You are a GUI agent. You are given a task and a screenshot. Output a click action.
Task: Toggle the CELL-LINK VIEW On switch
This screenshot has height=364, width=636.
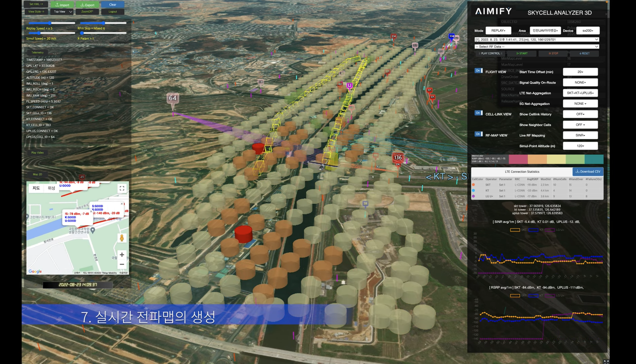(478, 113)
